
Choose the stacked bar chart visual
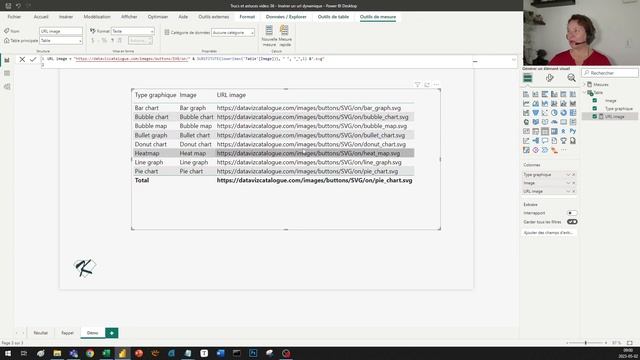coord(526,94)
